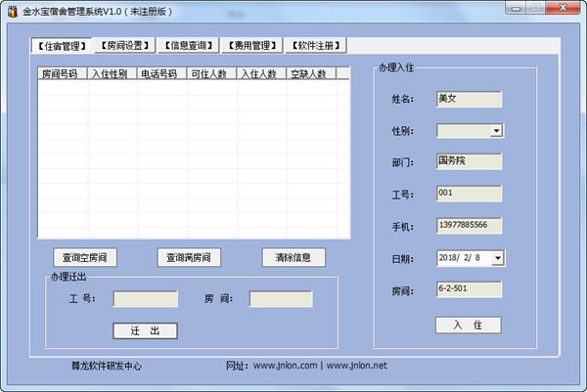Click the website text www.jnlon.com
This screenshot has width=587, height=392.
(x=286, y=366)
